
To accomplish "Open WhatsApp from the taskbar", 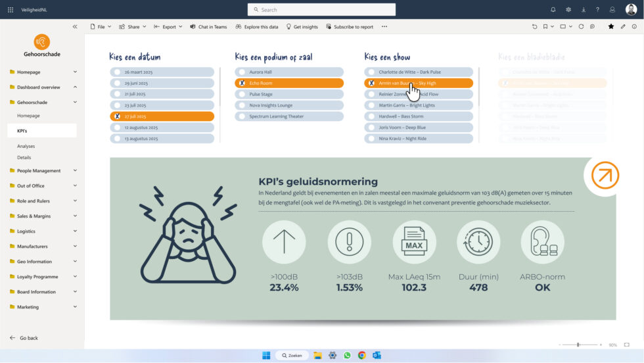I will [x=347, y=355].
